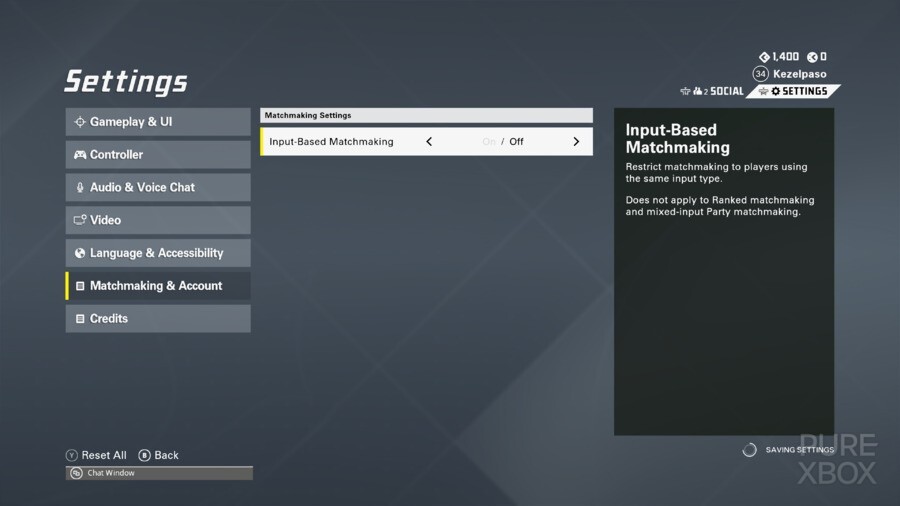Click the friends icon on the Social tab
This screenshot has height=506, width=900.
pyautogui.click(x=697, y=91)
